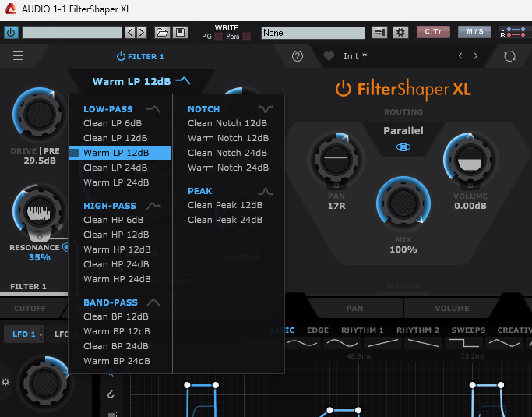Select Warm BP 24dB filter

pyautogui.click(x=117, y=362)
